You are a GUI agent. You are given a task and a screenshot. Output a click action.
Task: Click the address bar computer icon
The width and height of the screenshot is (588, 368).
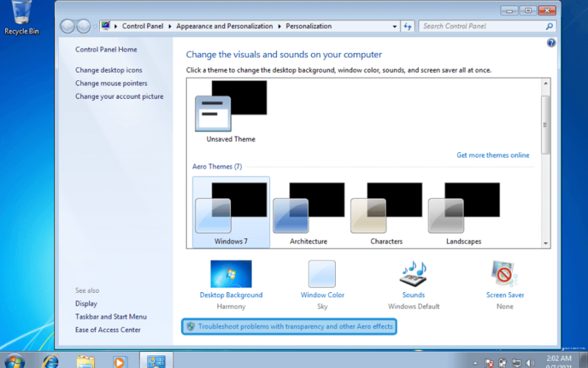[106, 26]
